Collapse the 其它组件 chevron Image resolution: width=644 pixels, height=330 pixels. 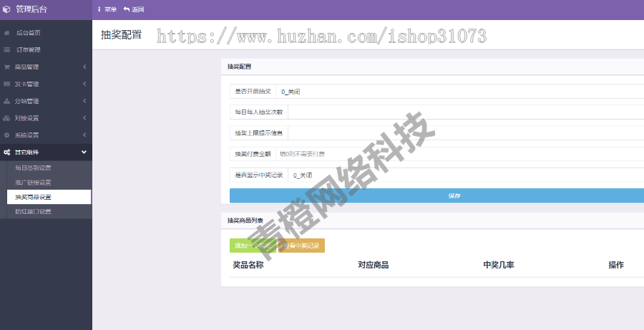pos(84,152)
